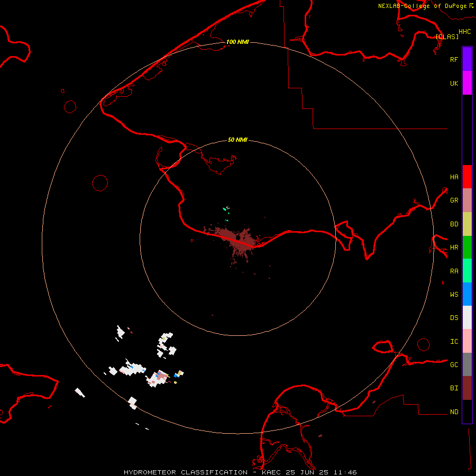Click the 'RA' legend label
Screen dimensions: 476x476
[454, 271]
